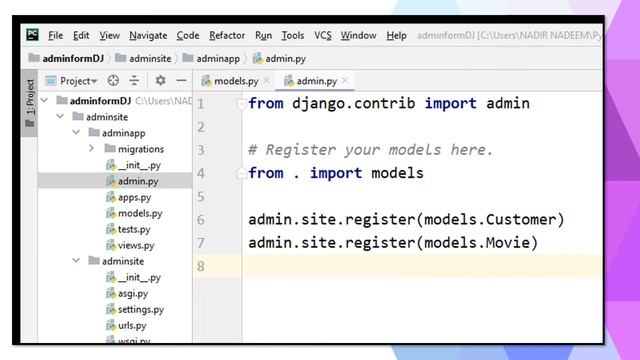This screenshot has width=640, height=360.
Task: Click the collapse all icon in Project panel
Action: coord(134,80)
